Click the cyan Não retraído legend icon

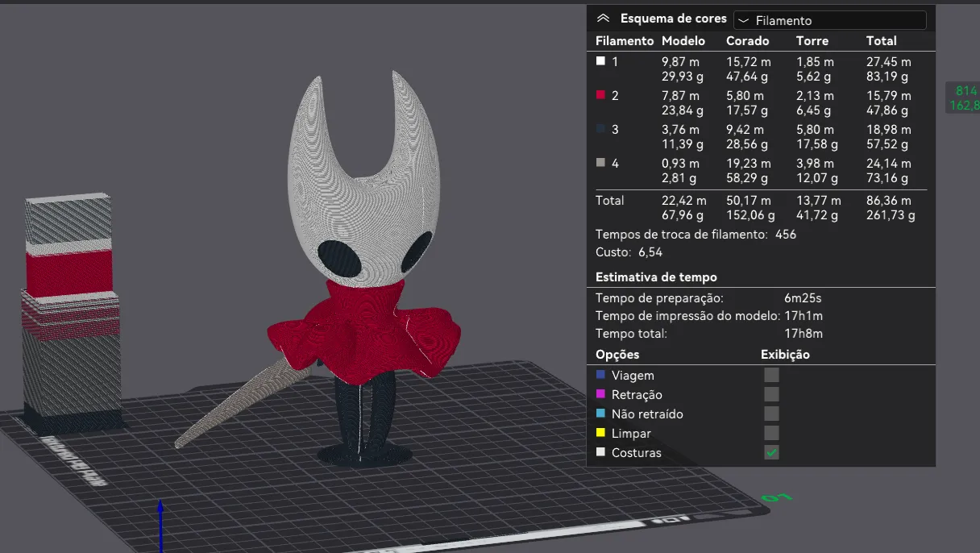600,414
